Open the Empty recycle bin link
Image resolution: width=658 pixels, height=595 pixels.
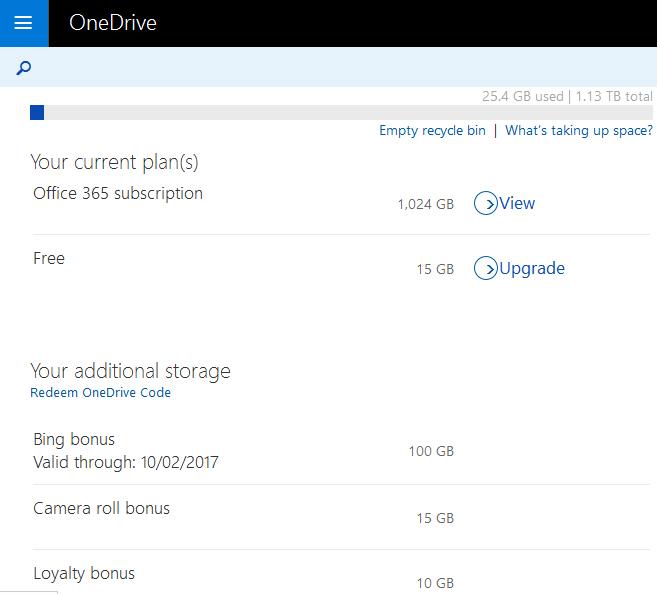point(432,130)
